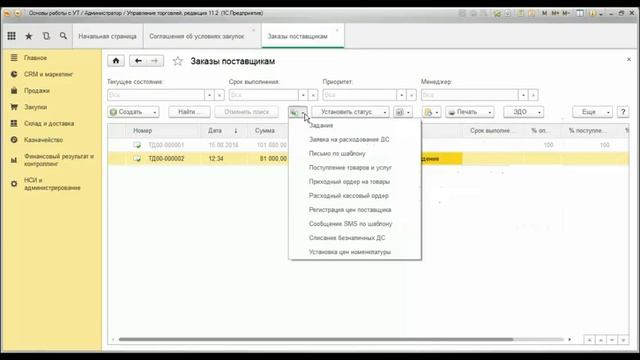Click into the Менеджер filter field
Image resolution: width=640 pixels, height=360 pixels.
coord(469,95)
